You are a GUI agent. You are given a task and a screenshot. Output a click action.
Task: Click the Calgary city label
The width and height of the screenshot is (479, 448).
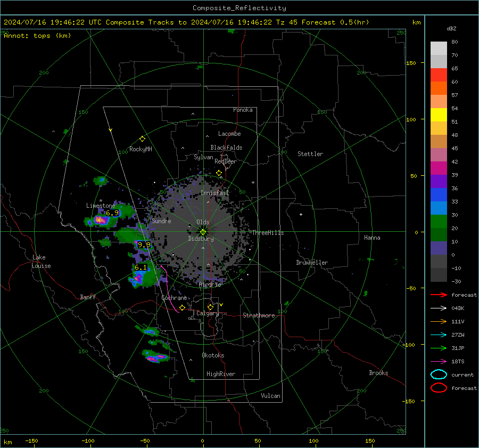coord(208,313)
